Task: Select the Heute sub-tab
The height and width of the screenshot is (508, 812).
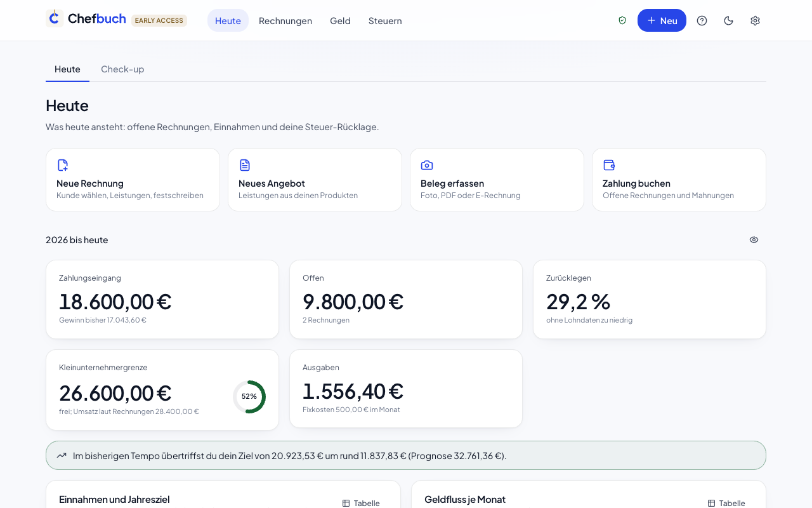Action: [67, 69]
